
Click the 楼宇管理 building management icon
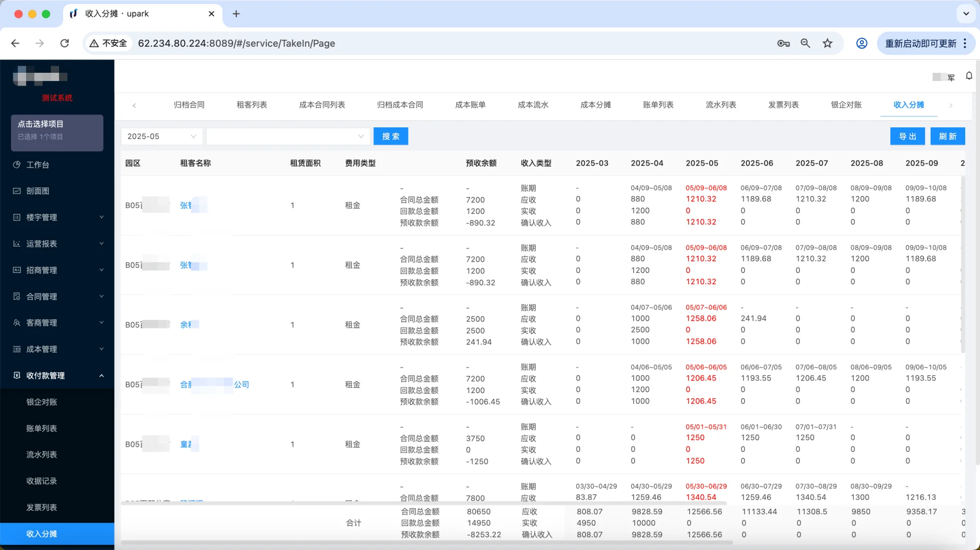17,217
